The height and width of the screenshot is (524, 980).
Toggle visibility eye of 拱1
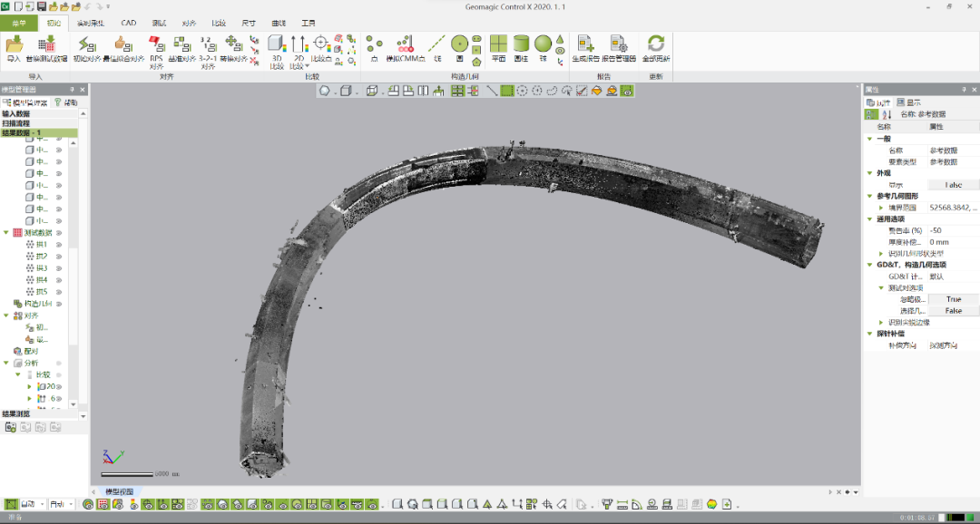point(59,245)
